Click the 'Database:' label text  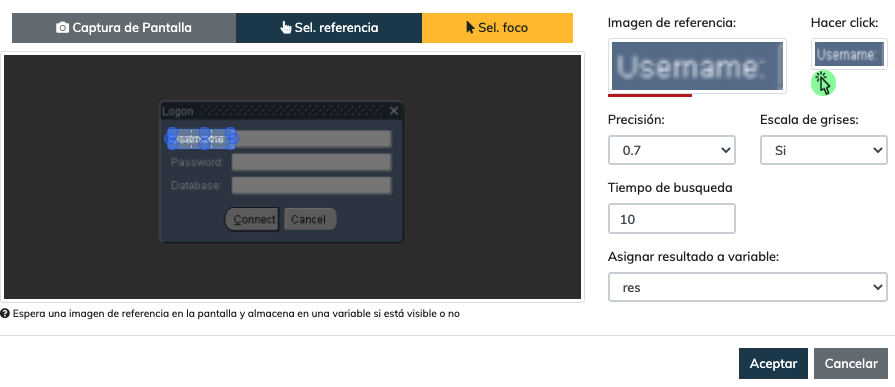click(196, 186)
